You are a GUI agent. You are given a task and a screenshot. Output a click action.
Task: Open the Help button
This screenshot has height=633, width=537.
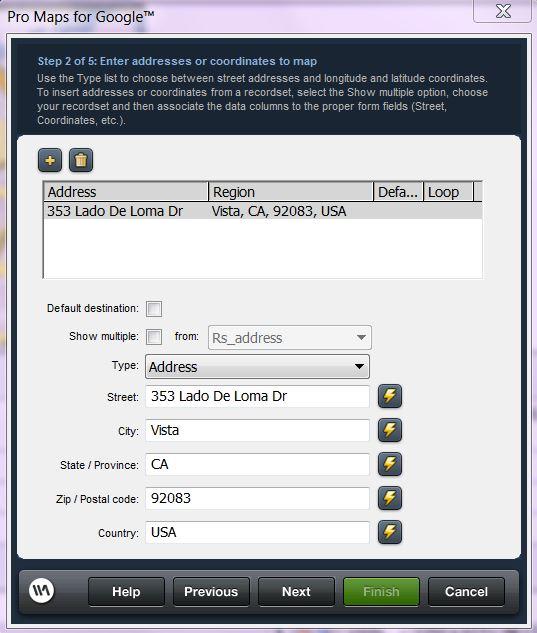coord(126,592)
